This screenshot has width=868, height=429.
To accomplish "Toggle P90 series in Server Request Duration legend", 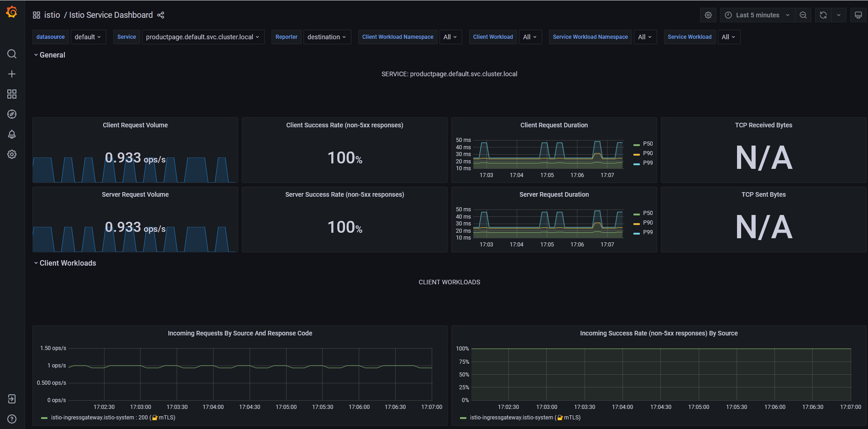I will [x=648, y=223].
